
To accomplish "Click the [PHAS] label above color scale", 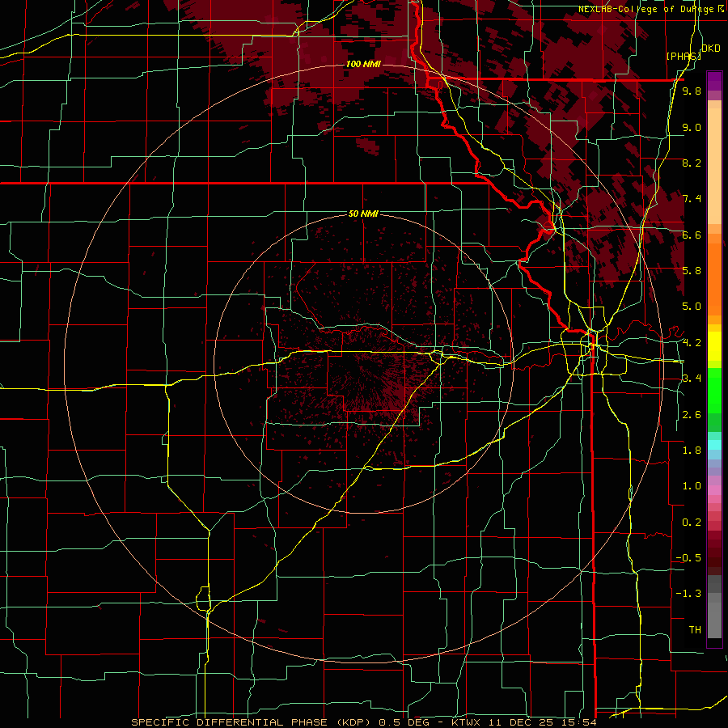I will 683,56.
